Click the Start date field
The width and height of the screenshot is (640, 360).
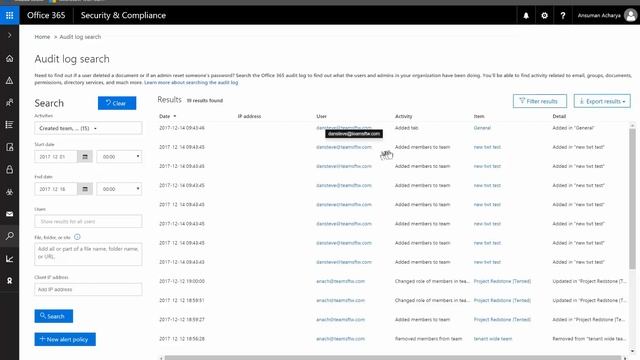click(56, 157)
